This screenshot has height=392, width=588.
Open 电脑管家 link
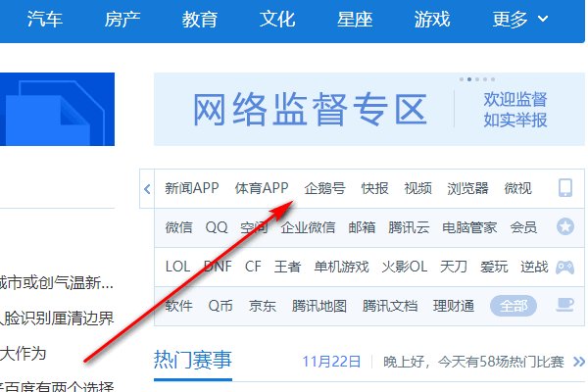point(469,227)
